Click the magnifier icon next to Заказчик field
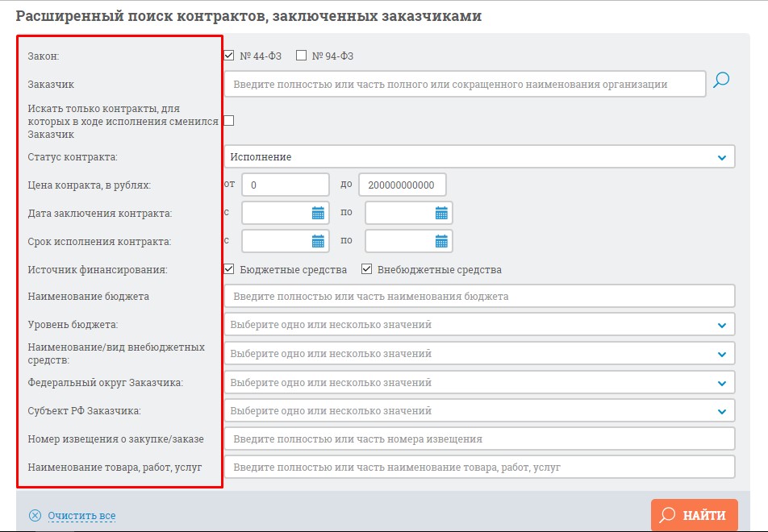Screen dimensions: 768x532 tap(721, 80)
